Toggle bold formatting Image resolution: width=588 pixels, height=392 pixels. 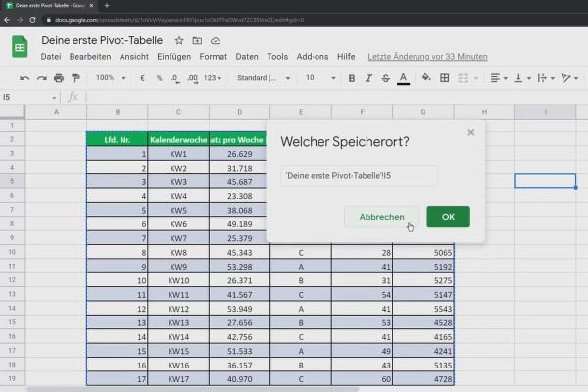pyautogui.click(x=352, y=78)
